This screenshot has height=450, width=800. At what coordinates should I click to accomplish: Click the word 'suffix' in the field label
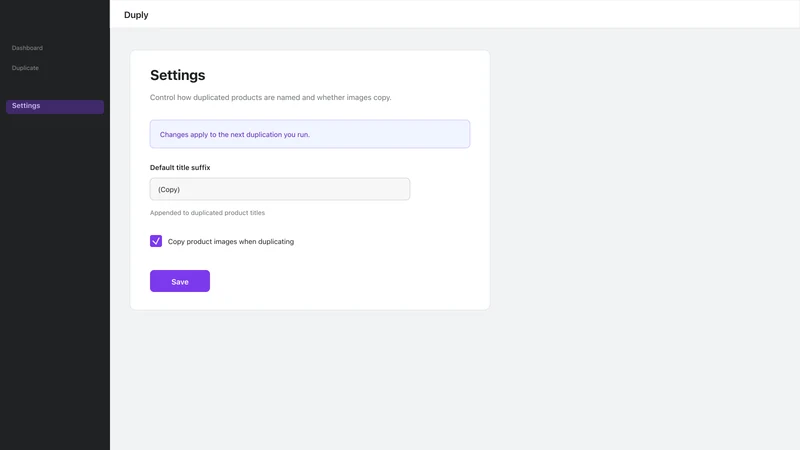[199, 167]
